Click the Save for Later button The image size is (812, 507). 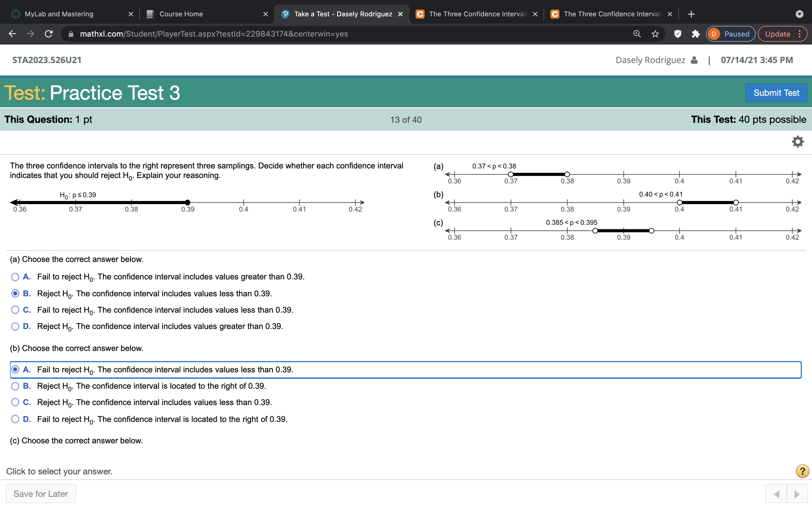41,493
